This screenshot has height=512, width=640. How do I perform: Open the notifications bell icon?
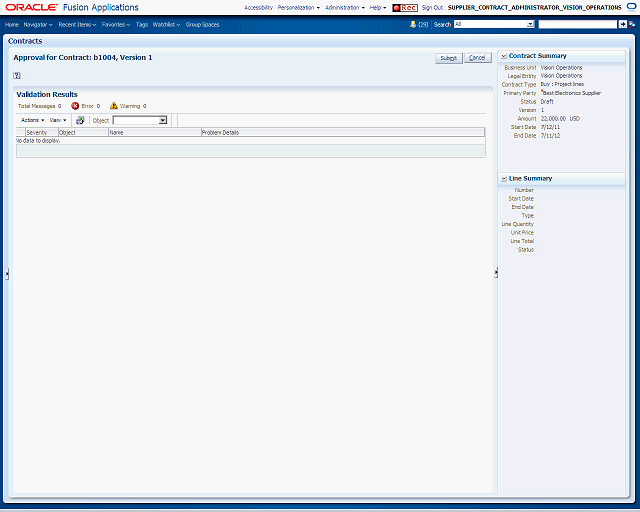pos(413,24)
